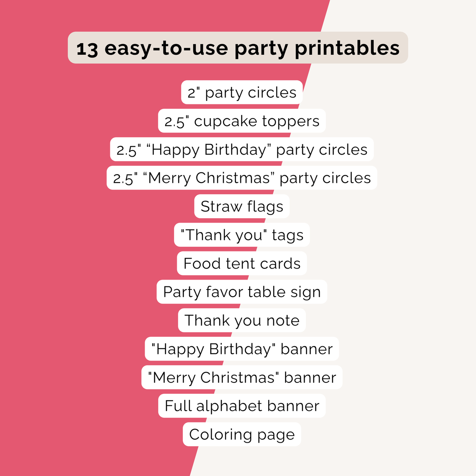Screen dimensions: 476x476
Task: Click the word "Straw" in the list
Action: pos(221,207)
